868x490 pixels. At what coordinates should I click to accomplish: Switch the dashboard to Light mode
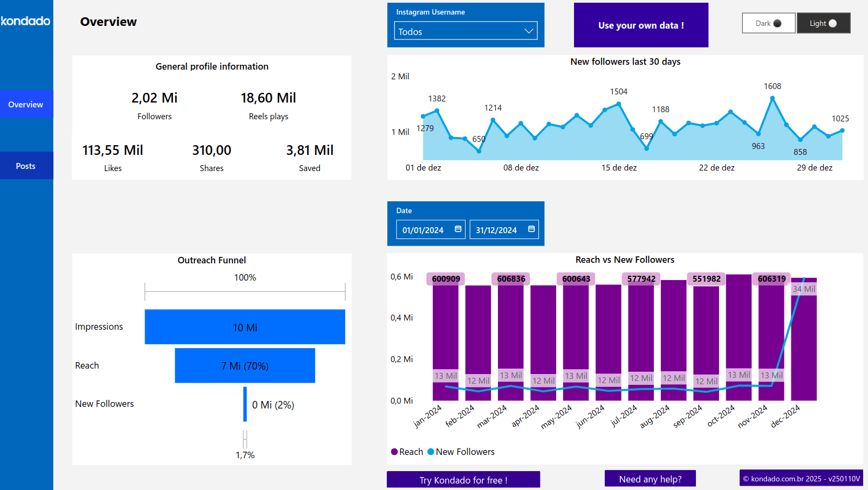pos(823,23)
